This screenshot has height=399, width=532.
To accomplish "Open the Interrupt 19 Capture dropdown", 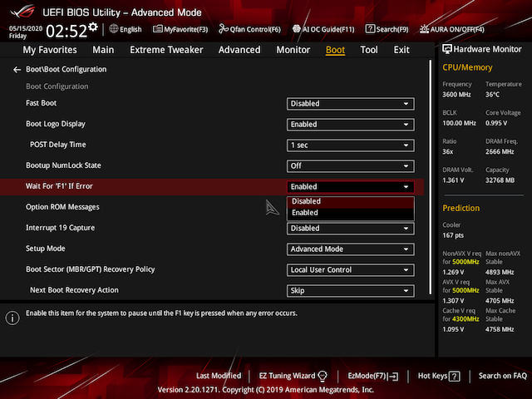I will click(351, 229).
